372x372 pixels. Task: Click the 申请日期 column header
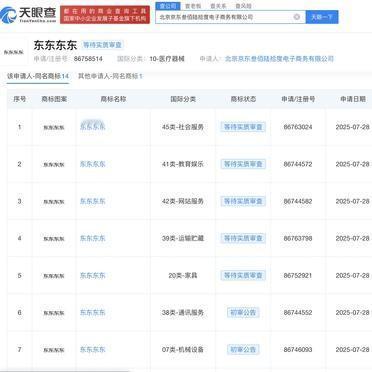pyautogui.click(x=353, y=99)
